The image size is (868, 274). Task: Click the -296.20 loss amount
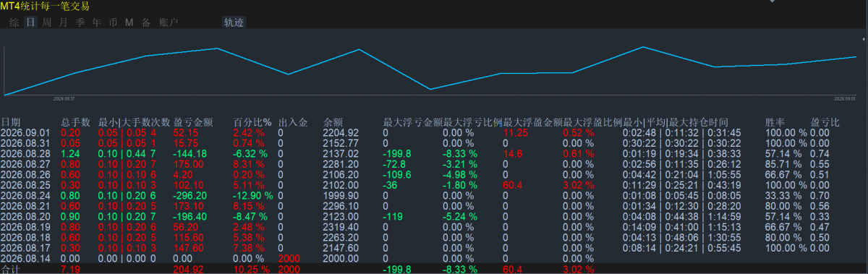point(190,195)
